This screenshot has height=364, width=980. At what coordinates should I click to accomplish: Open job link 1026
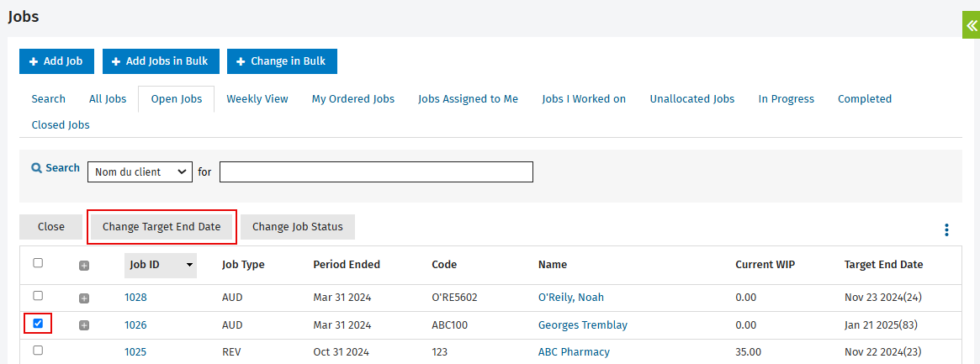tap(135, 324)
